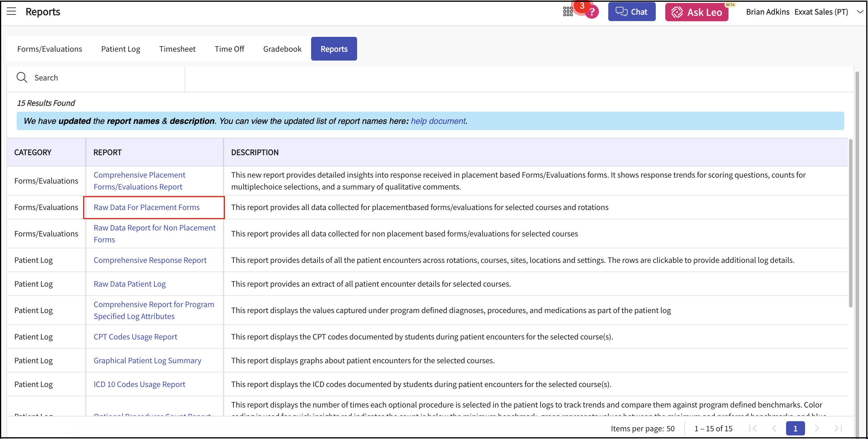Switch to the Patient Log tab
The width and height of the screenshot is (868, 439).
click(x=120, y=49)
